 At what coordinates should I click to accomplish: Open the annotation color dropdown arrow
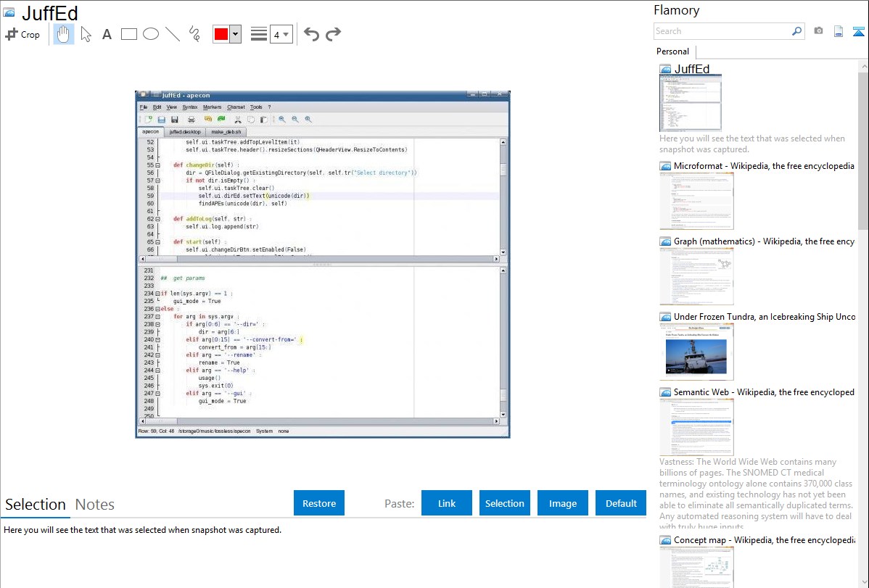[x=236, y=34]
